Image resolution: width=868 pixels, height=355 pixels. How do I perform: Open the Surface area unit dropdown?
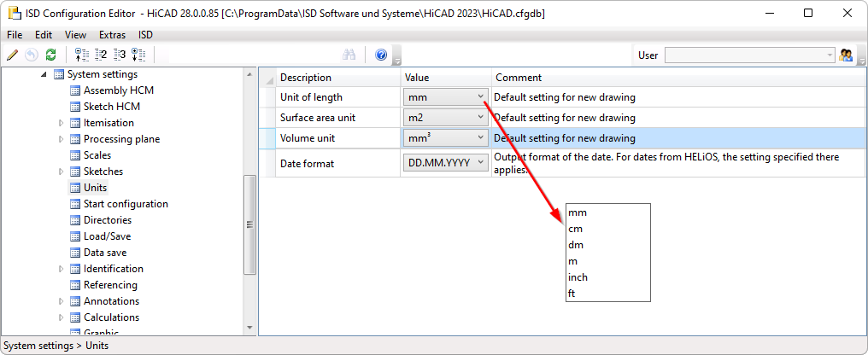tap(446, 118)
